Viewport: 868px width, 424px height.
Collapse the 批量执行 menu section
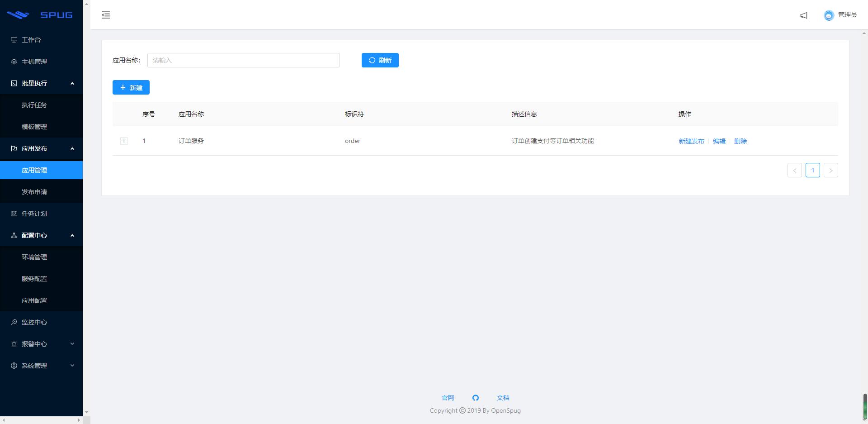[72, 84]
